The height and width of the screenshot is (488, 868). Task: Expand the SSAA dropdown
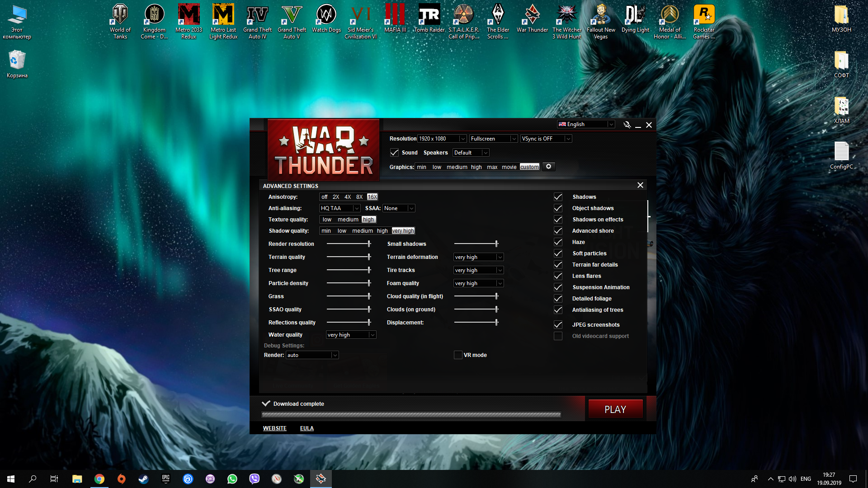pyautogui.click(x=399, y=208)
